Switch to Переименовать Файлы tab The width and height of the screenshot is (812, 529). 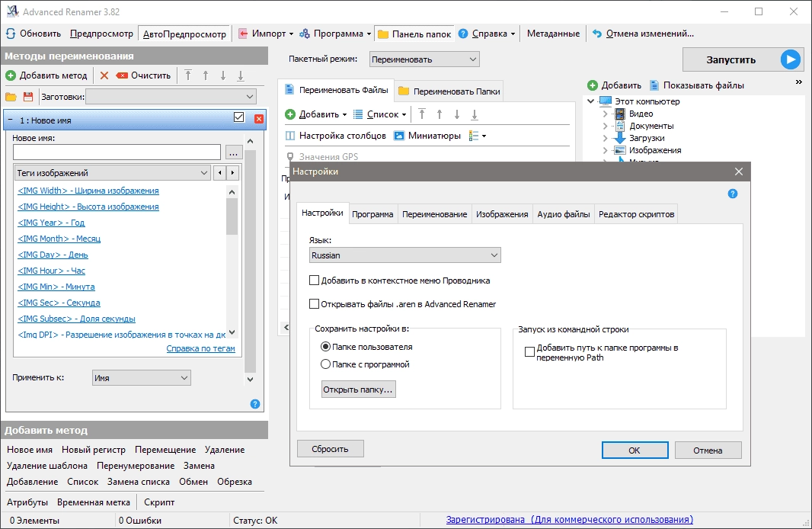point(337,90)
